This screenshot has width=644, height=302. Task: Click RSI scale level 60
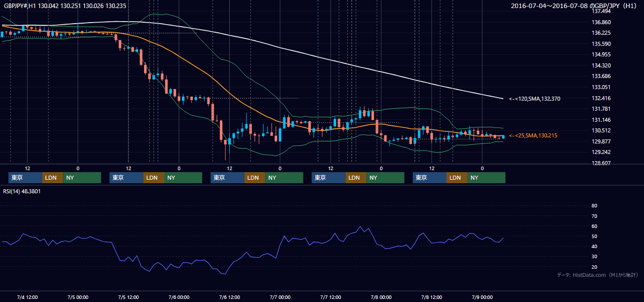pos(594,226)
